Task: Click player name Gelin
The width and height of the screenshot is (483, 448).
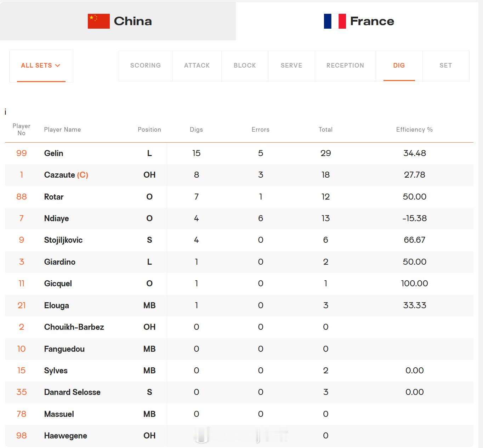Action: pos(53,153)
